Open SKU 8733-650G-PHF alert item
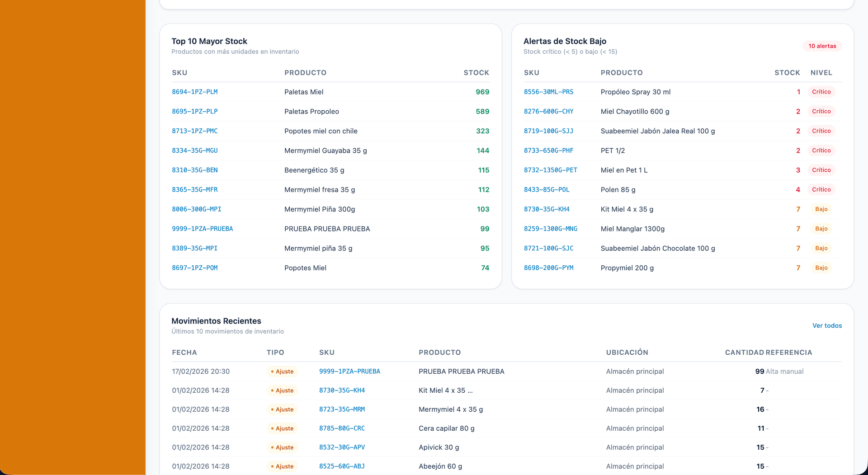The width and height of the screenshot is (868, 475). (548, 150)
